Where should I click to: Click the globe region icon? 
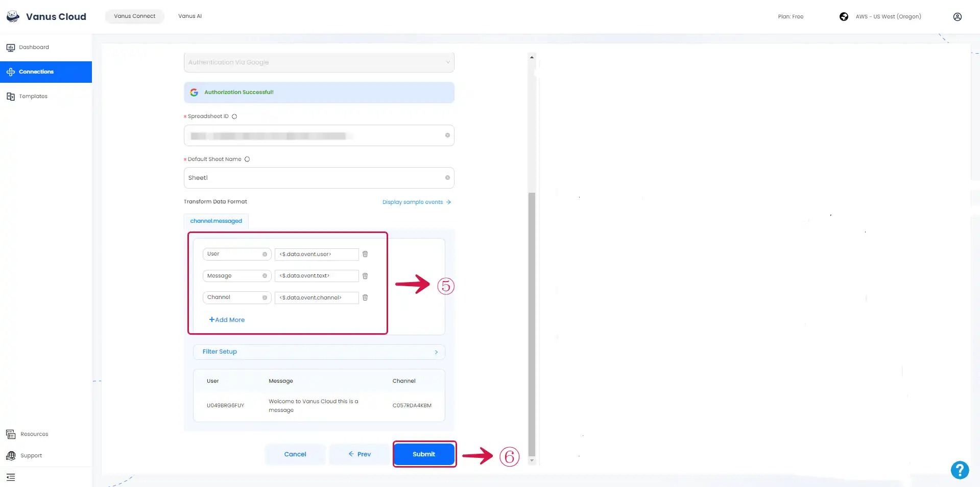pos(844,17)
